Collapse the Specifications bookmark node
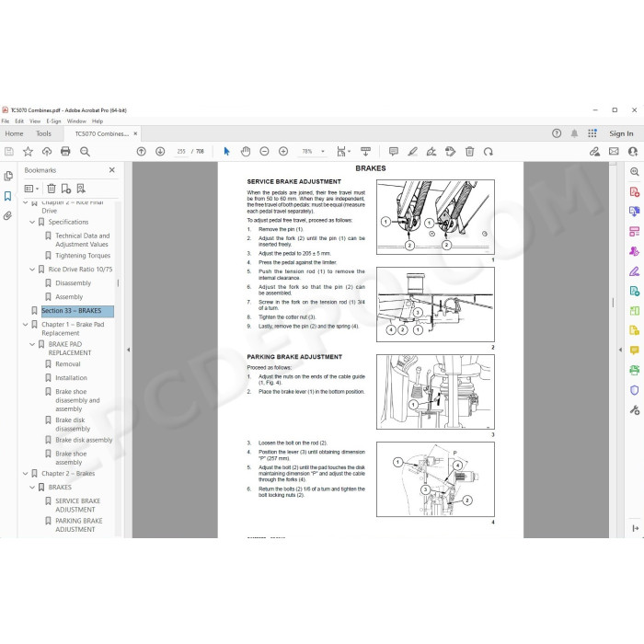This screenshot has height=644, width=644. tap(32, 223)
